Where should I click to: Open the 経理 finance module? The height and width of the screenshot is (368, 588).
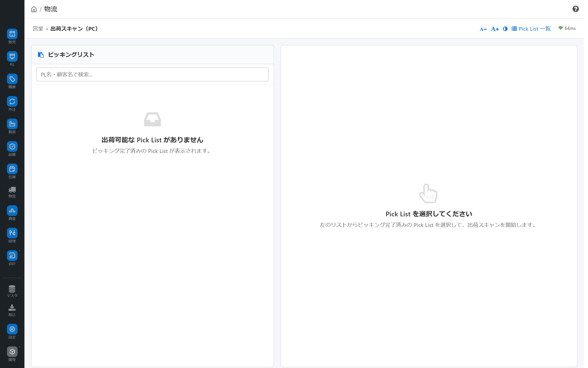[x=12, y=236]
